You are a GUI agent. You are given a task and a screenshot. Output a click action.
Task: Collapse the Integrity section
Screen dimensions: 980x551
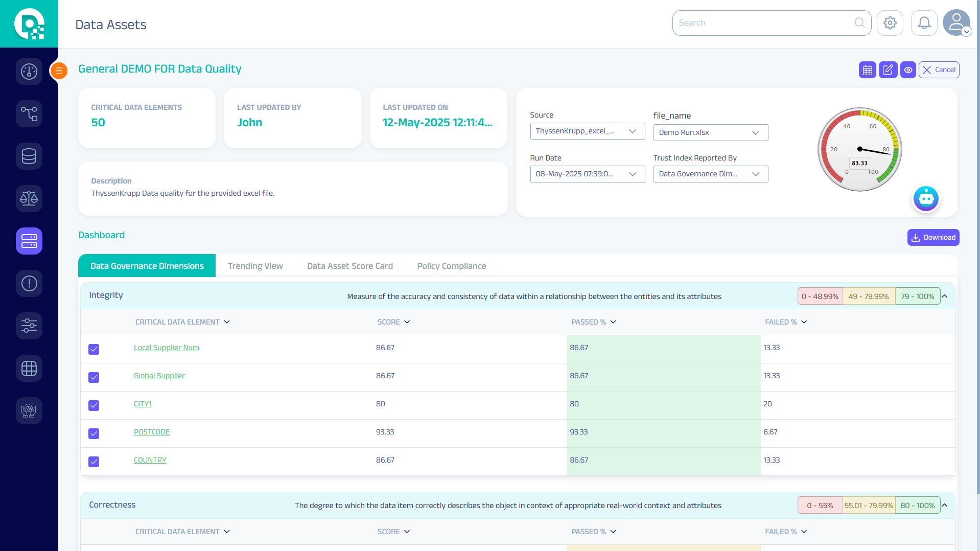[945, 296]
